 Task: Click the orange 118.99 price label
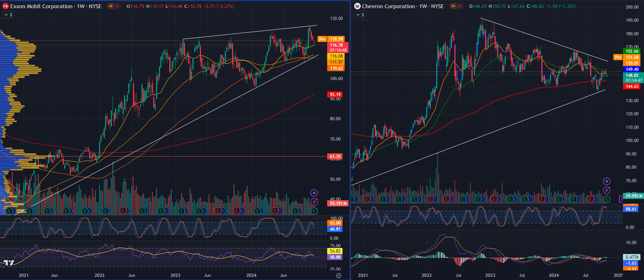pos(336,39)
